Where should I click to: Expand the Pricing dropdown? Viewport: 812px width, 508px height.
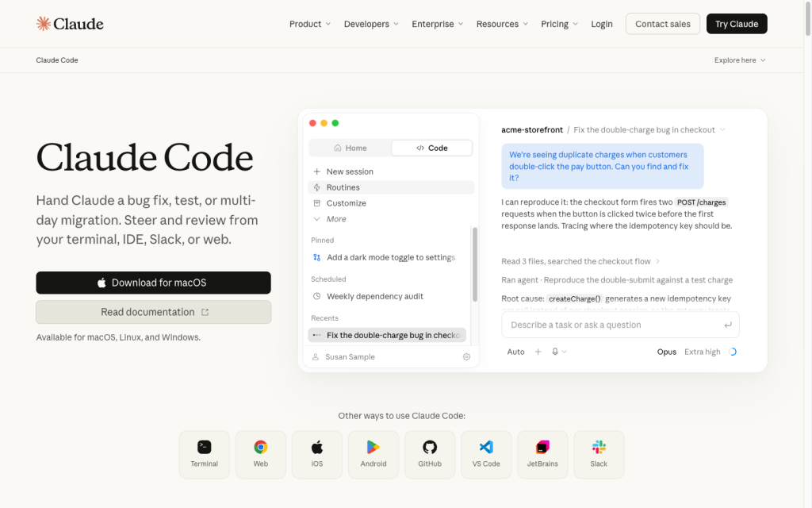[x=559, y=24]
